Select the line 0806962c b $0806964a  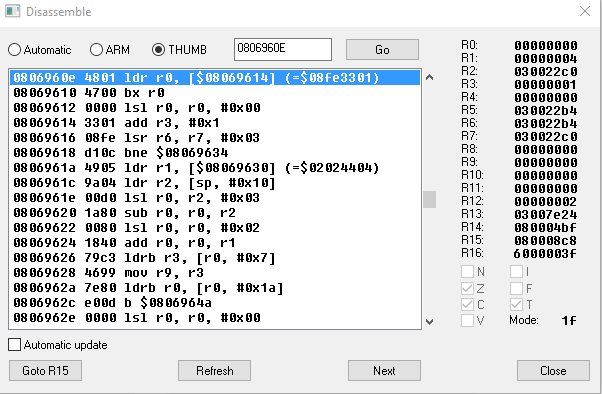tap(215, 302)
